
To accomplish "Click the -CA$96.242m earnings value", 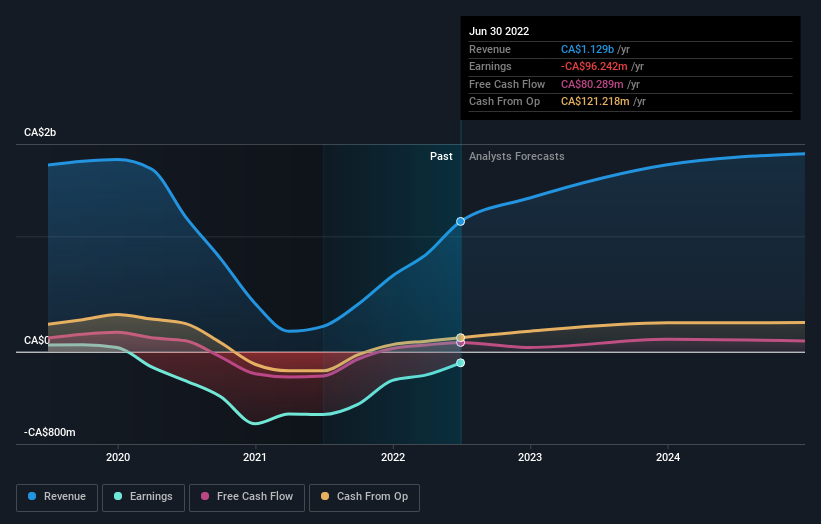I will [x=594, y=66].
